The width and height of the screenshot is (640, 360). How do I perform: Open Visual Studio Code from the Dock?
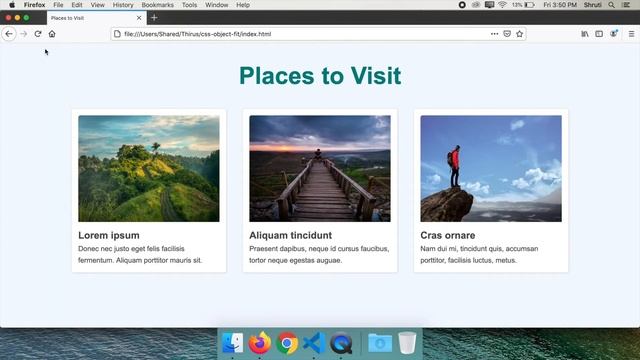pyautogui.click(x=314, y=343)
